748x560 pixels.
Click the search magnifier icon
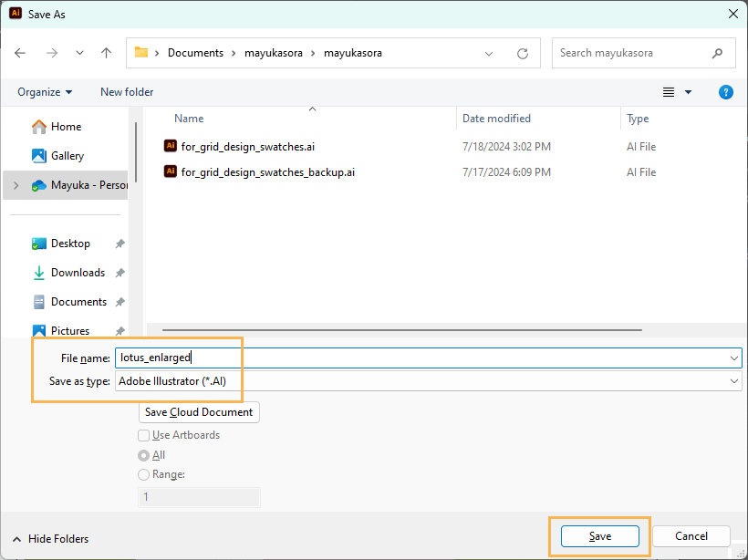pos(718,53)
